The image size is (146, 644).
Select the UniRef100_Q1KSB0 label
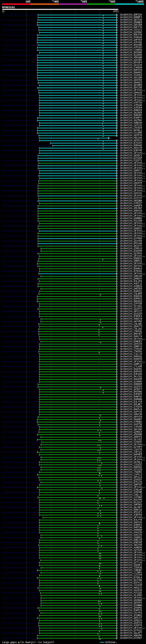[131, 60]
